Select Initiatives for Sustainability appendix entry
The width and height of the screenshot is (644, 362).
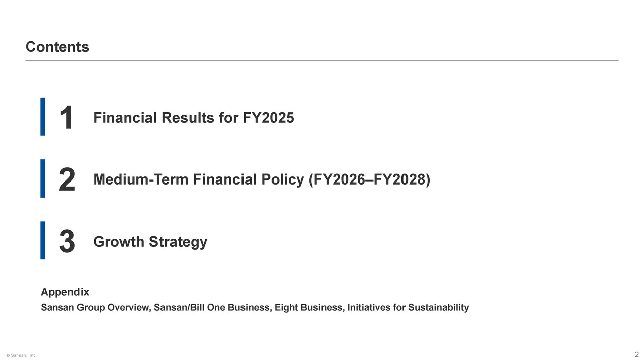pyautogui.click(x=408, y=307)
